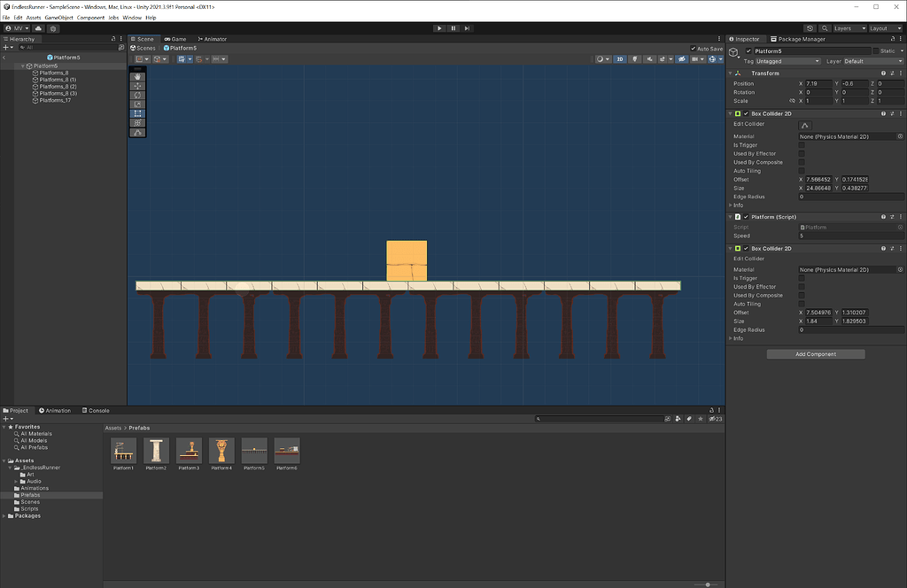Disable the Platform (Script) component checkbox

(747, 217)
